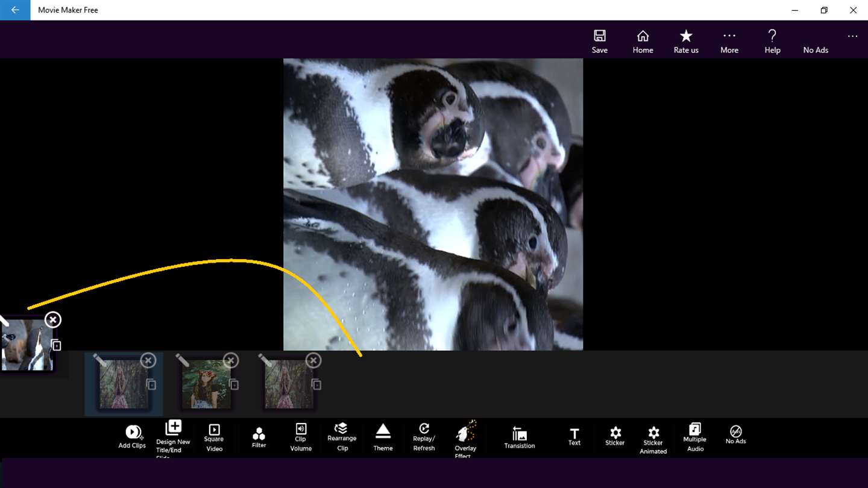868x488 pixels.
Task: Open Transition settings
Action: pos(520,437)
